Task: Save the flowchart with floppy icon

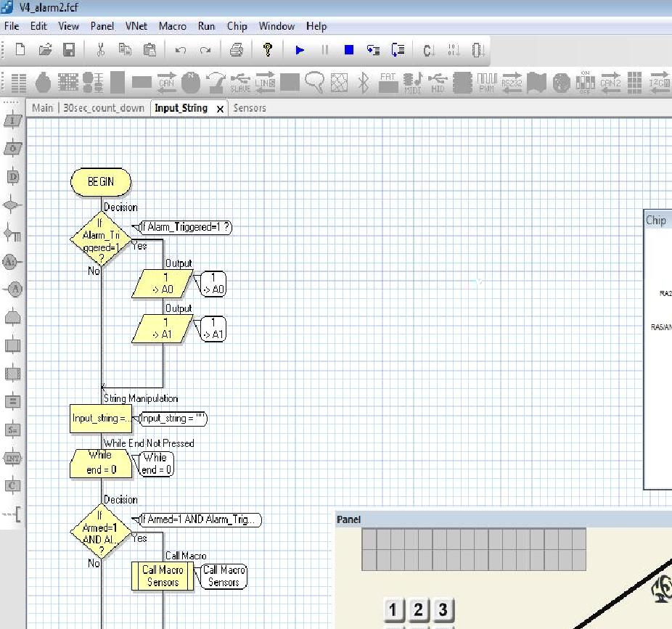Action: pos(69,50)
